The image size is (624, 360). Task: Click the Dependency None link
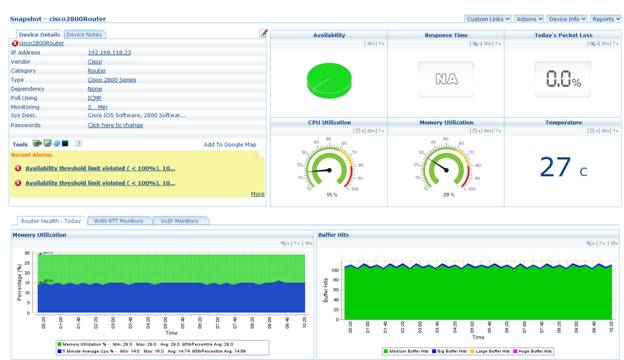tap(95, 89)
